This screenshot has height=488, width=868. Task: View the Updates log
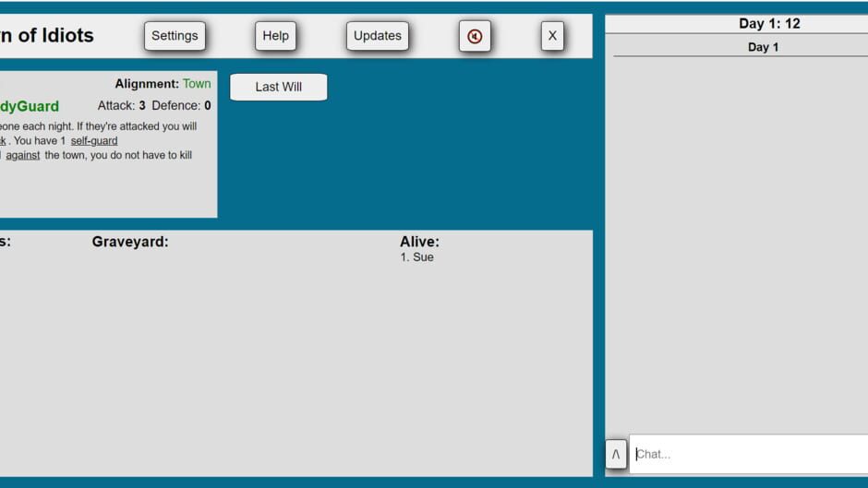click(377, 36)
